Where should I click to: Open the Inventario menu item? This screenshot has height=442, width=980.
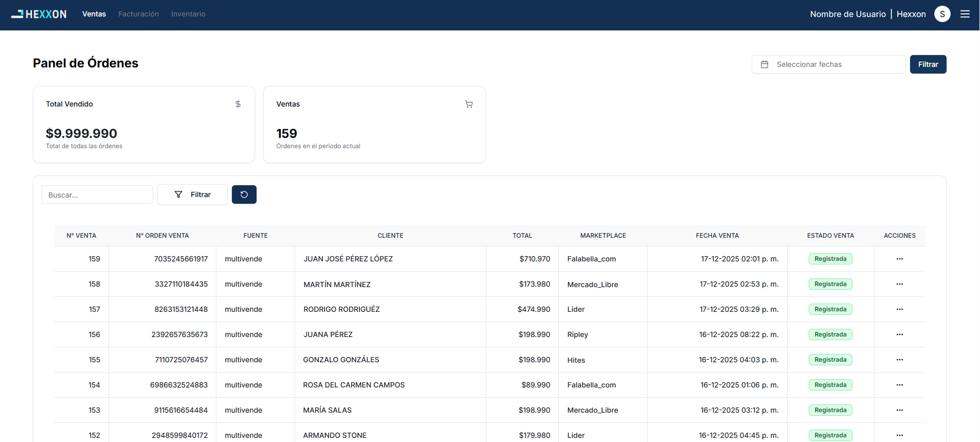pos(188,14)
